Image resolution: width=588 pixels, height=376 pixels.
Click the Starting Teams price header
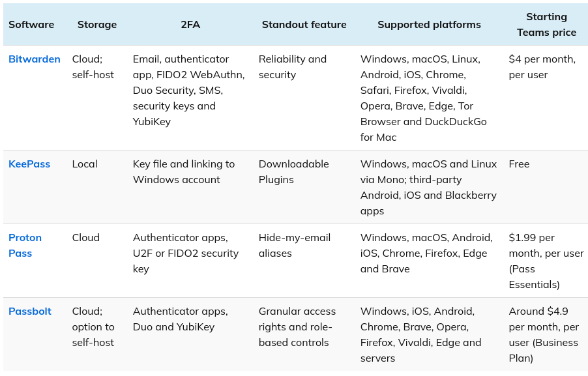tap(546, 25)
